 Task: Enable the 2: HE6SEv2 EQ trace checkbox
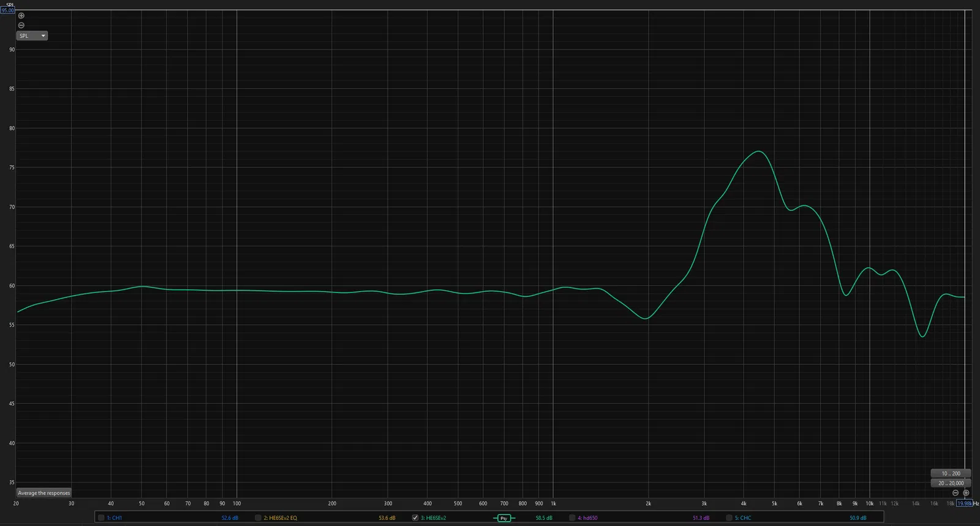tap(258, 518)
